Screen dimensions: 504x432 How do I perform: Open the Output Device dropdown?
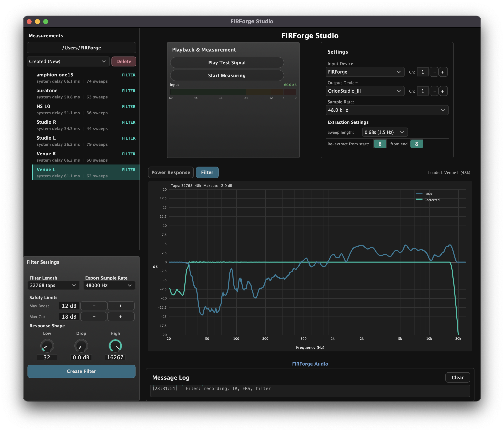pos(365,91)
